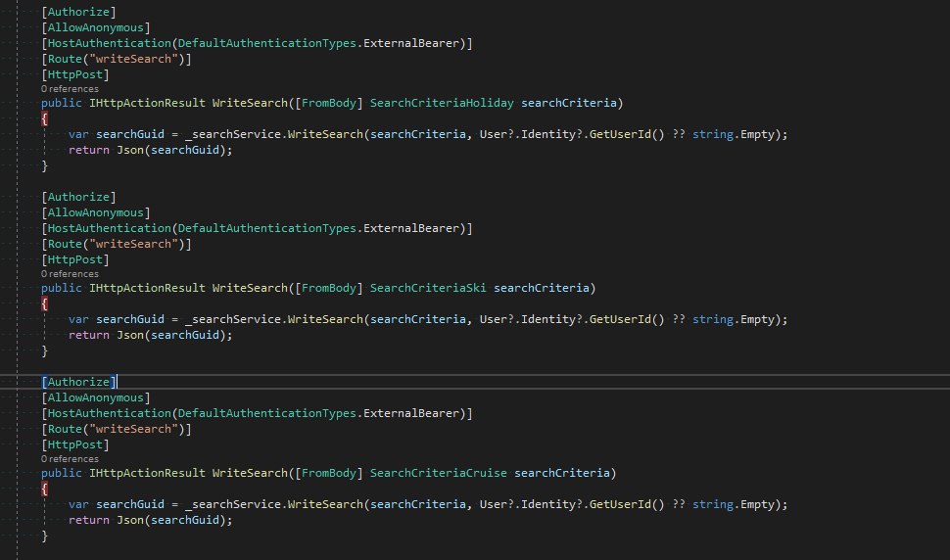Click FromBody on the SearchCriteriaCruise line
950x560 pixels.
329,473
